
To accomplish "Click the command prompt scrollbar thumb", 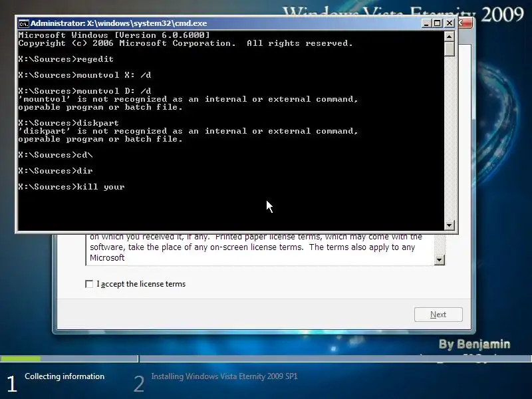I will 450,49.
